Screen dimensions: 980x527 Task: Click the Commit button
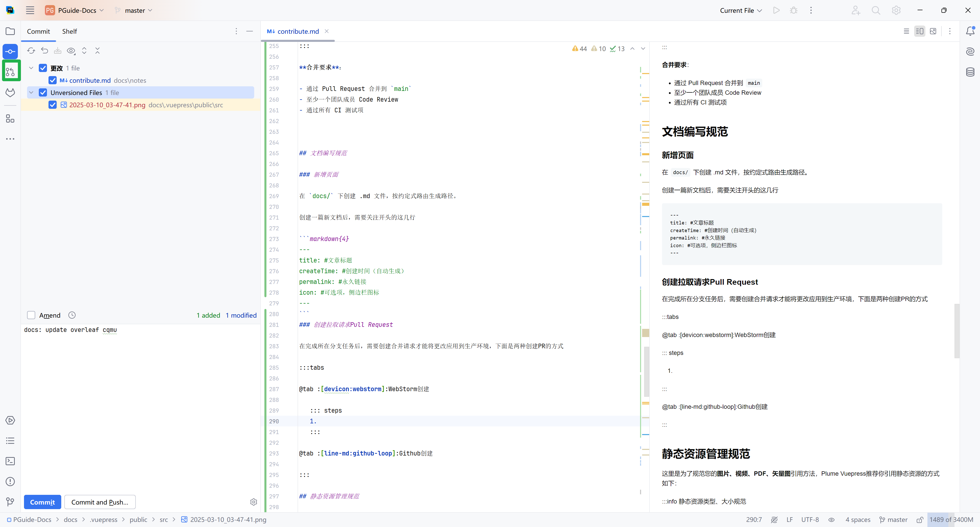pyautogui.click(x=42, y=502)
